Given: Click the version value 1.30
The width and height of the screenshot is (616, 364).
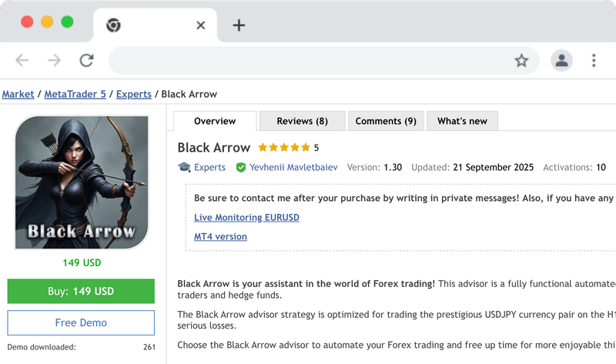Looking at the screenshot, I should tap(393, 167).
